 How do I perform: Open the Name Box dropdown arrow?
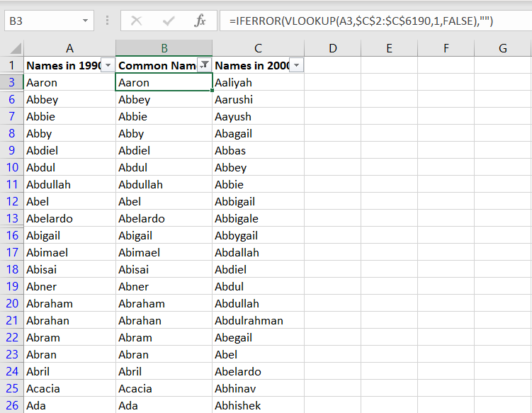pyautogui.click(x=86, y=21)
